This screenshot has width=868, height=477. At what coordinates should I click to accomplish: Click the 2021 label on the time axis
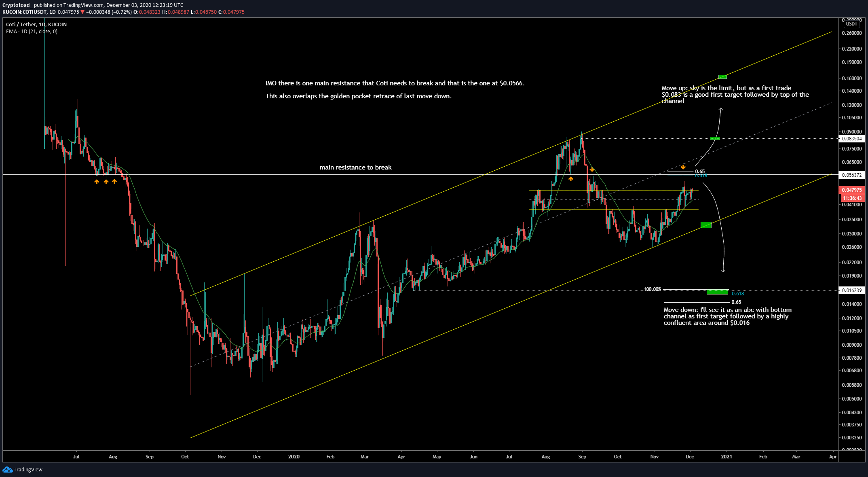(726, 456)
